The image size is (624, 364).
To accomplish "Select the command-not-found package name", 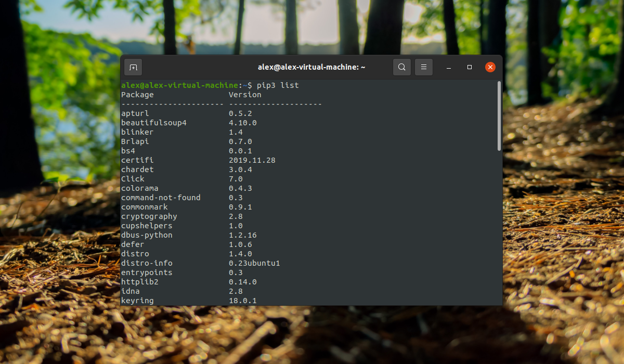I will 161,198.
